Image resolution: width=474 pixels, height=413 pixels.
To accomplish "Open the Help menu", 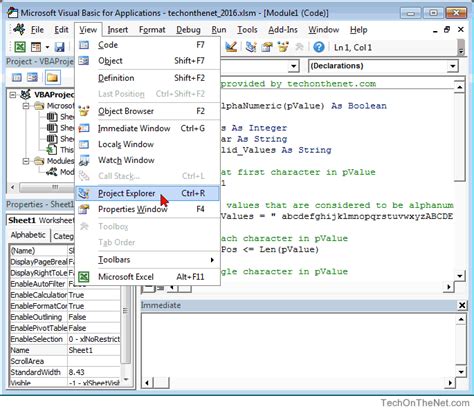I will point(358,30).
